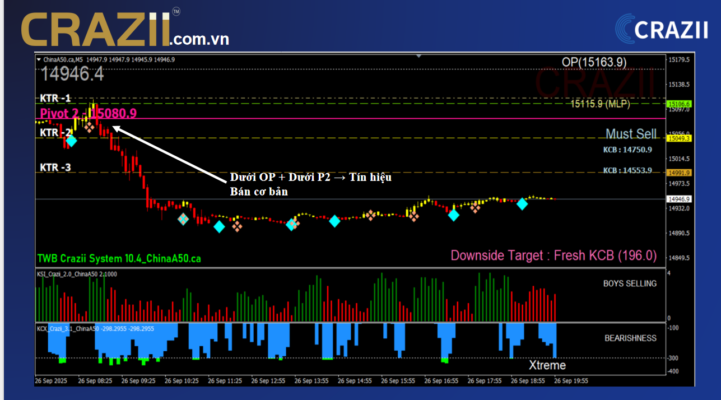Viewport: 721px width, 400px height.
Task: Click the Must Sell label
Action: point(630,134)
